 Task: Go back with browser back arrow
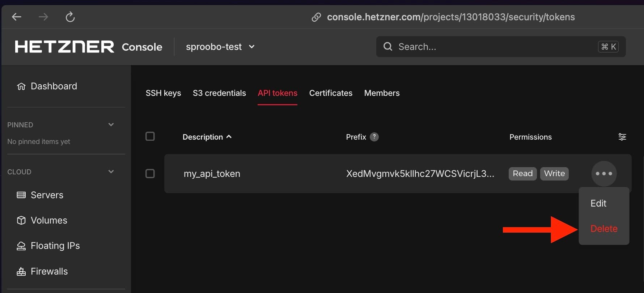[17, 17]
